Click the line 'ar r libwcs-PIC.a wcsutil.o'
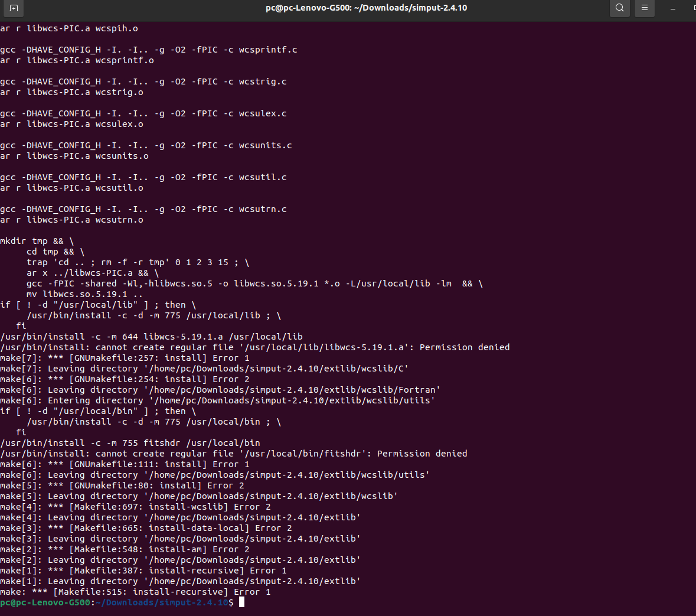696x616 pixels. coord(71,188)
